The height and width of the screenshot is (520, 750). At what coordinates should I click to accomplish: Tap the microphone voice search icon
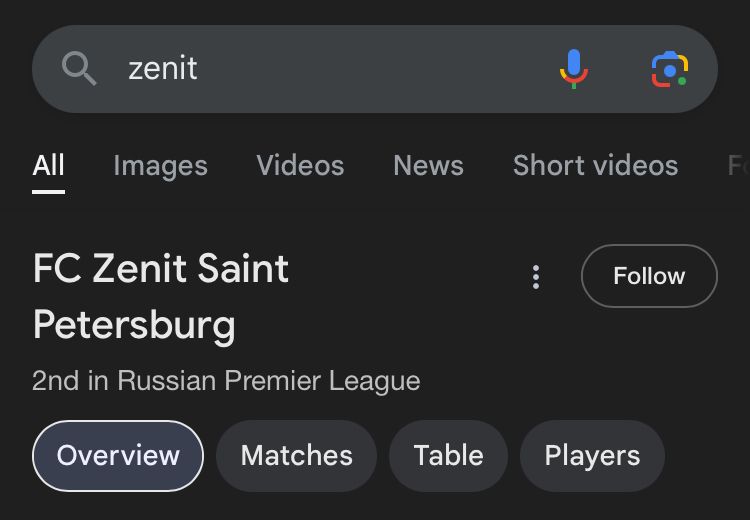[573, 69]
